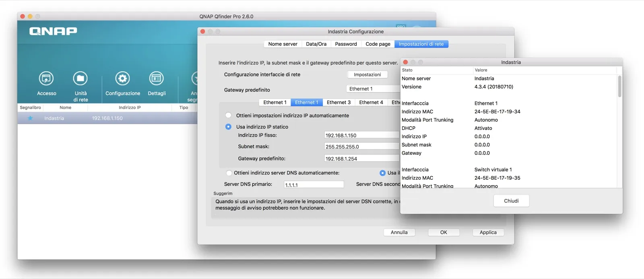Image resolution: width=644 pixels, height=279 pixels.
Task: Click the 192.168.1.150 cell in Qfinder list
Action: 107,118
